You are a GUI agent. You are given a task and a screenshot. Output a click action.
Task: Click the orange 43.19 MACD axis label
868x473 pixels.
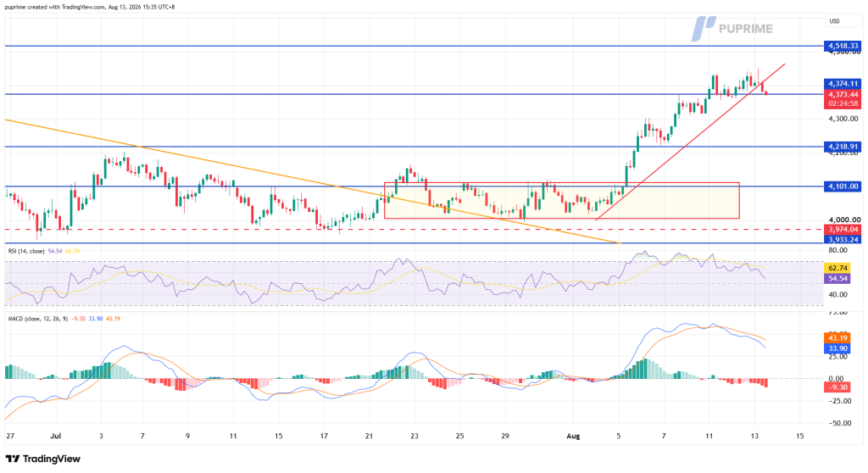pyautogui.click(x=837, y=338)
